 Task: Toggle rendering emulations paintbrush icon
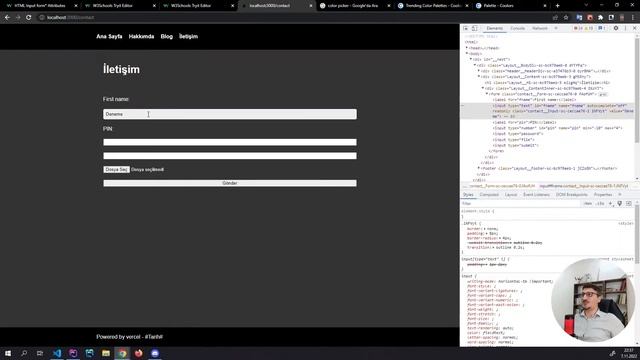[620, 203]
